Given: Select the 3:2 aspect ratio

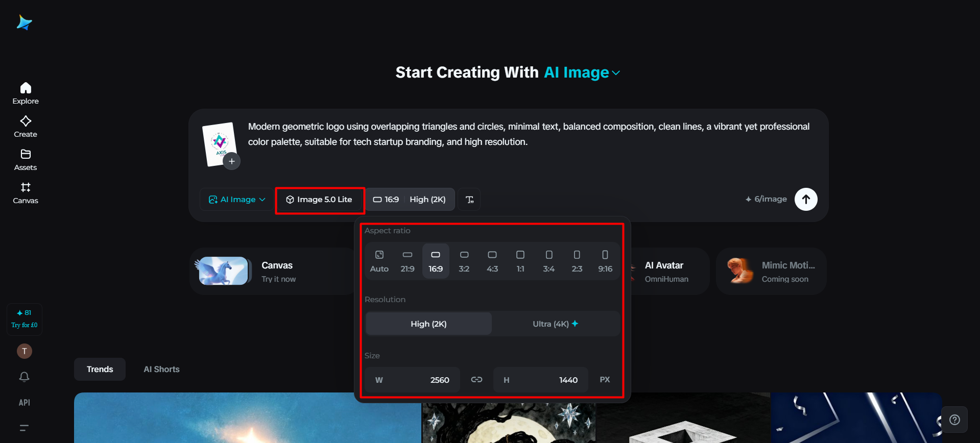Looking at the screenshot, I should coord(464,261).
